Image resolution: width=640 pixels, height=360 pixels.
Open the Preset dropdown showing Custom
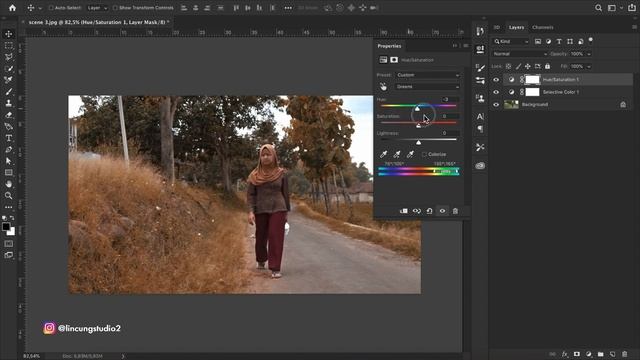click(428, 75)
